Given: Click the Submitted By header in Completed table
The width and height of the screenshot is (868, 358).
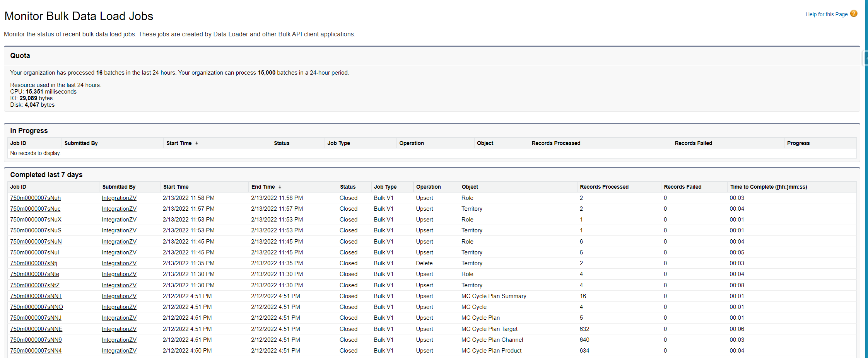Looking at the screenshot, I should [x=119, y=187].
